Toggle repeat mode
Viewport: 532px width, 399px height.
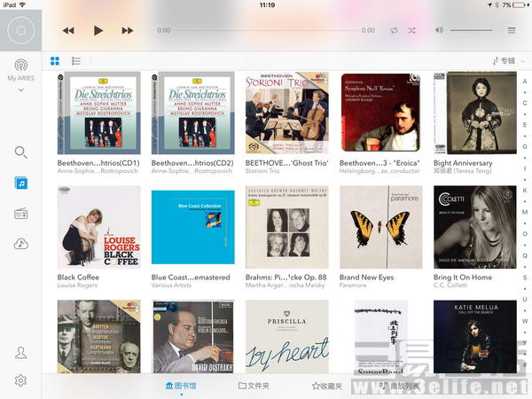395,30
